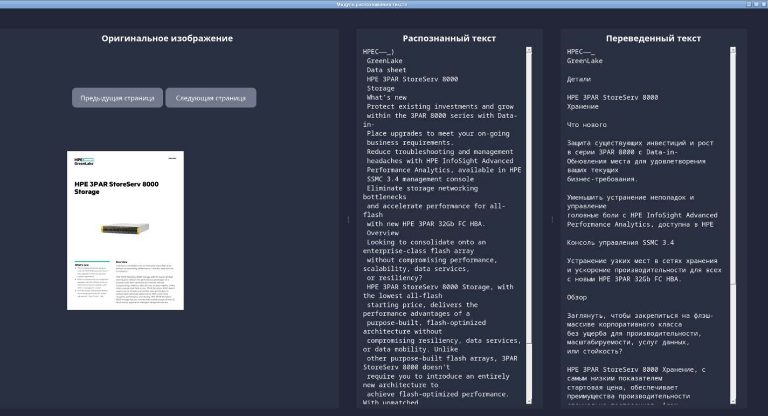Click 'Консоль управления SSMC 3.4' line

pos(621,243)
